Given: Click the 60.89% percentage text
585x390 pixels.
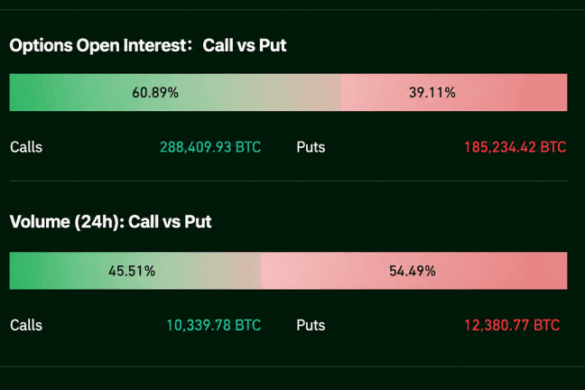Looking at the screenshot, I should [155, 93].
